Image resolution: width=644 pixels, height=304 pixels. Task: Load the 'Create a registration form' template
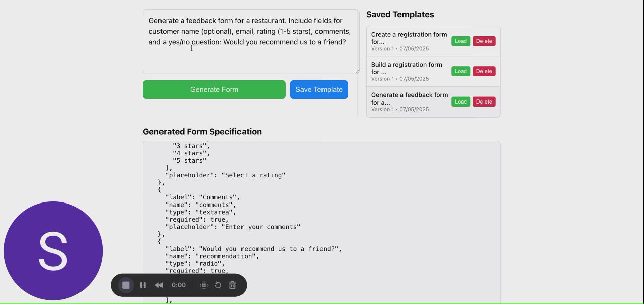click(x=461, y=41)
